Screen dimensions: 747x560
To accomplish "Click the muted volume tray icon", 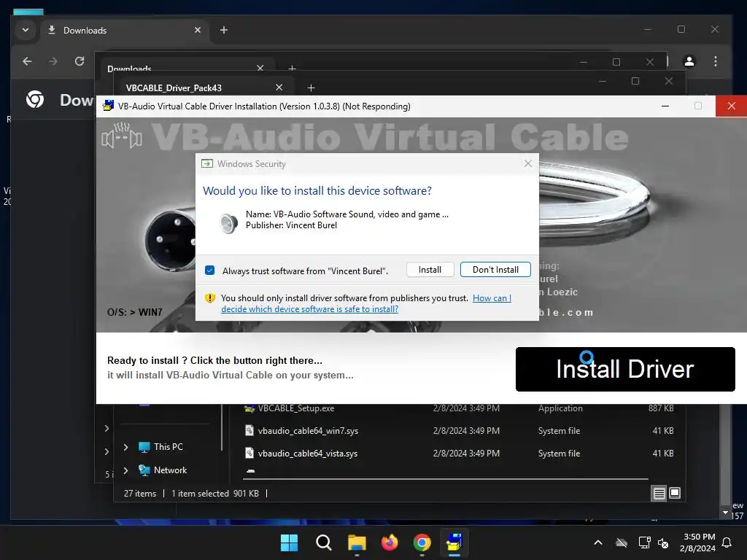I will (663, 542).
